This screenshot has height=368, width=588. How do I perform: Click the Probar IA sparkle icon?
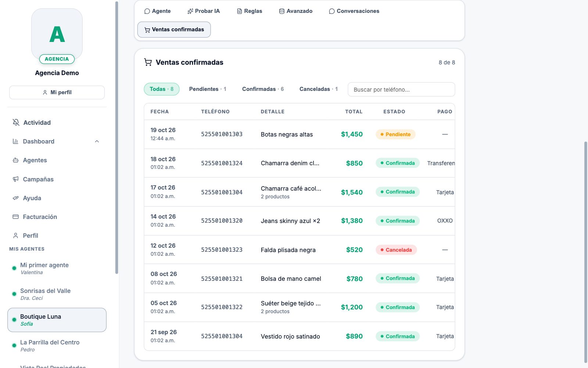click(190, 11)
